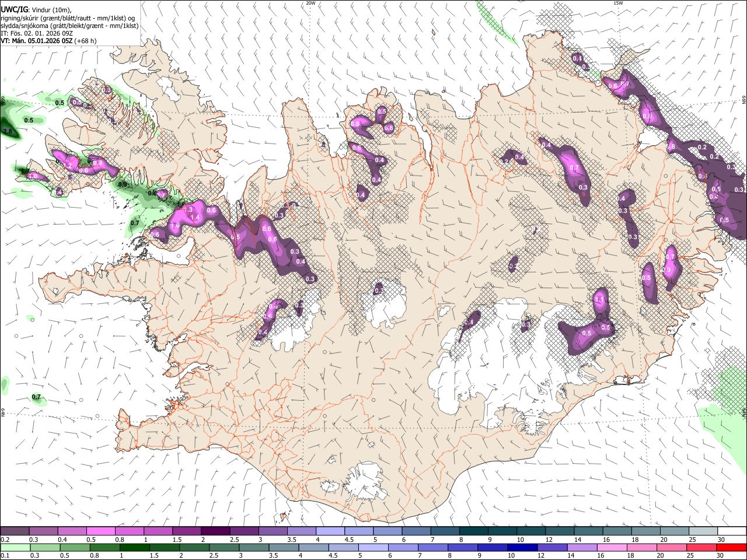747x560 pixels.
Task: Click the '30' label in upper legend row
Action: (x=721, y=540)
